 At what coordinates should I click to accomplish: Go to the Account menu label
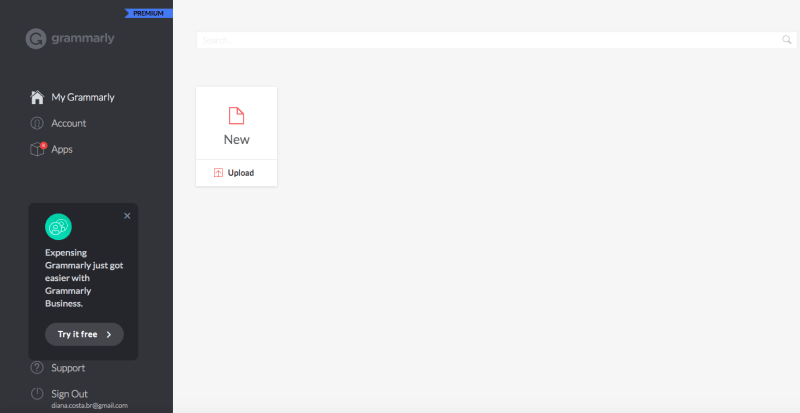(x=69, y=123)
